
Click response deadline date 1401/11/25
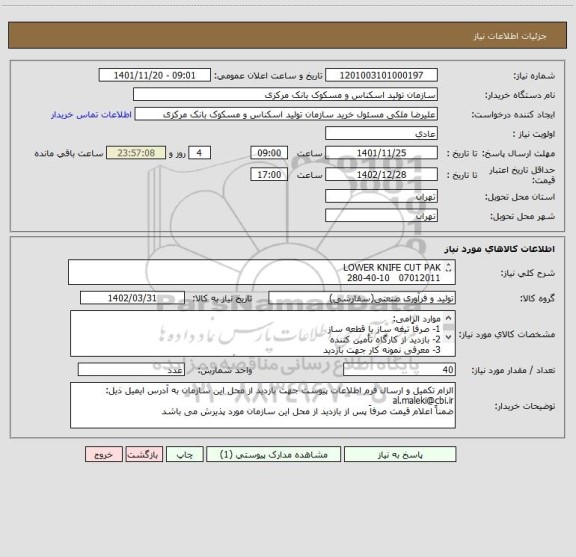click(381, 153)
